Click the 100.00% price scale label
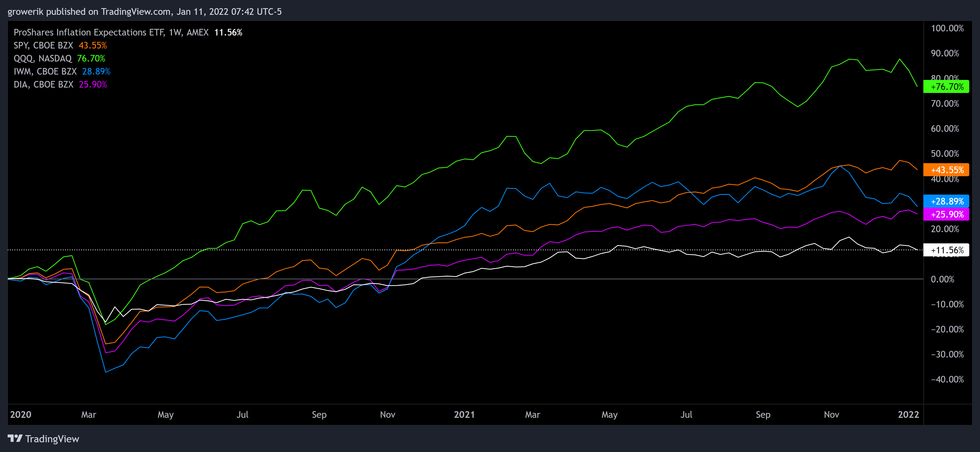The image size is (980, 452). (947, 28)
